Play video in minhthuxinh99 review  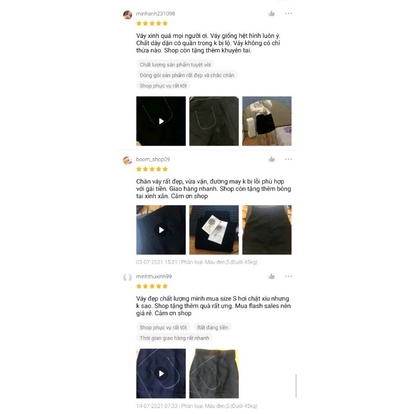point(161,373)
